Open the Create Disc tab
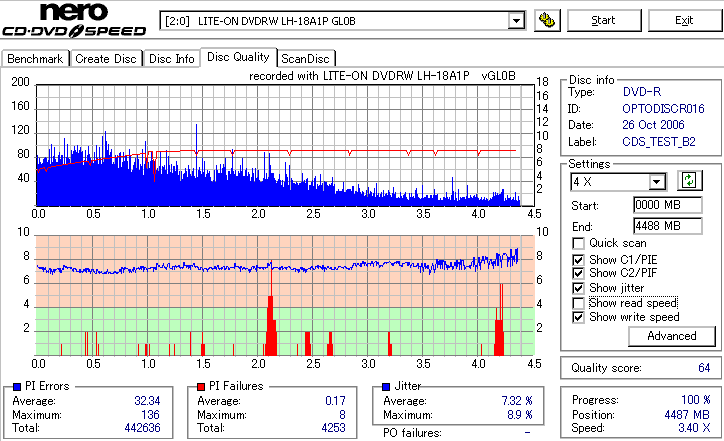 106,59
